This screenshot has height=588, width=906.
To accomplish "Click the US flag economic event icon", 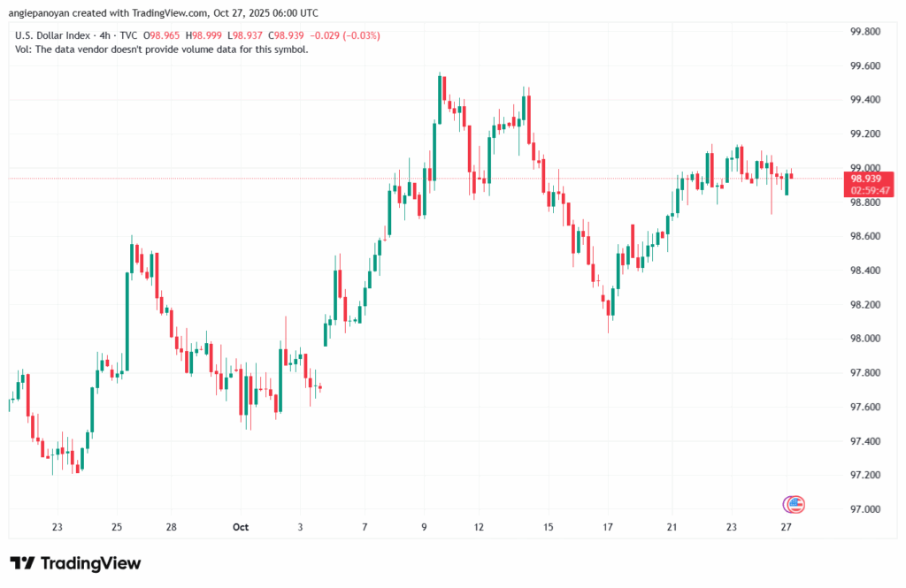I will tap(794, 504).
